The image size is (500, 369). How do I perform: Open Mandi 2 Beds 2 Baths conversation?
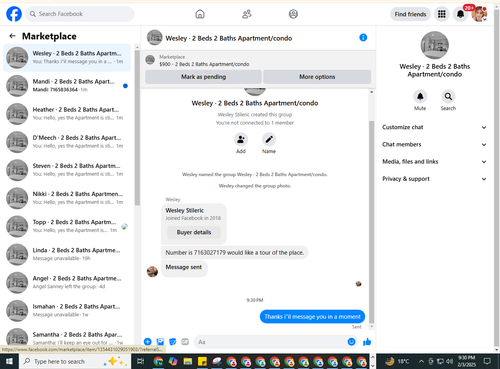(x=67, y=86)
